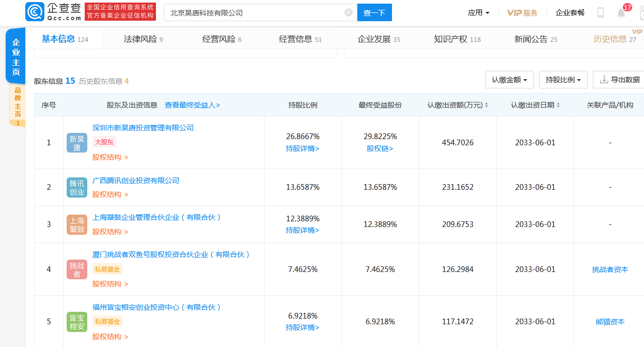
Task: Click the 查一下 search button
Action: (x=374, y=12)
